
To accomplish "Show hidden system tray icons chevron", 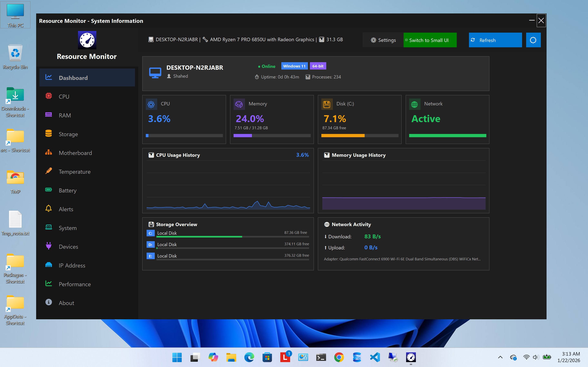I will pyautogui.click(x=500, y=357).
